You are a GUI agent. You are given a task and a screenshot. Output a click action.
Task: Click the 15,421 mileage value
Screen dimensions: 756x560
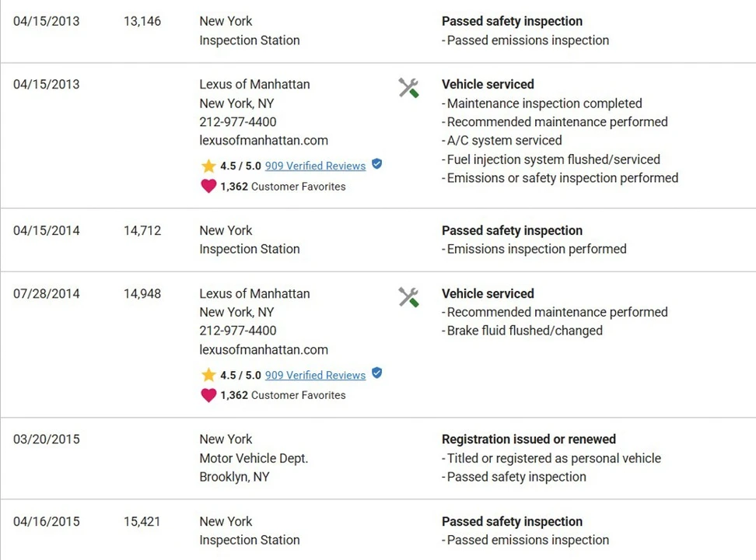(x=142, y=521)
